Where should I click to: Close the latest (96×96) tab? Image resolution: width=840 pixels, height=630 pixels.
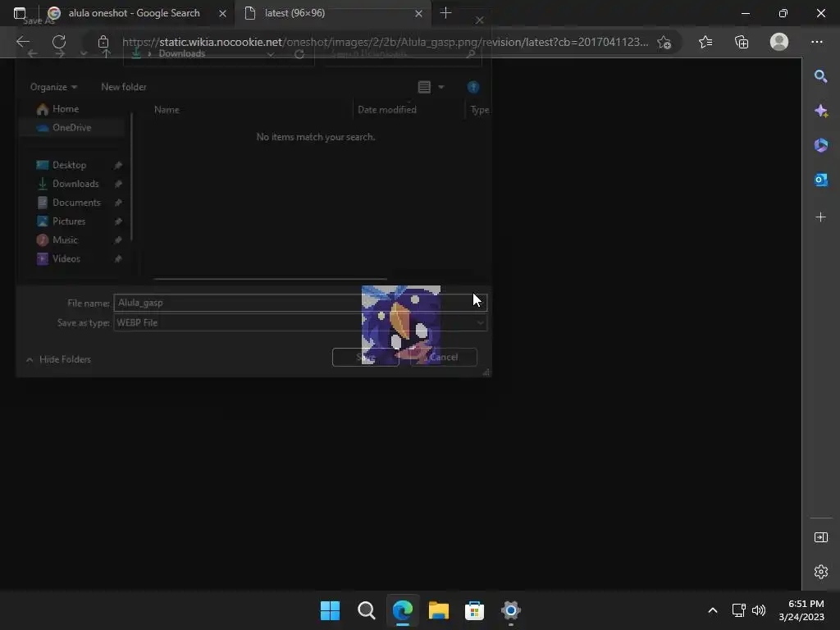[418, 13]
